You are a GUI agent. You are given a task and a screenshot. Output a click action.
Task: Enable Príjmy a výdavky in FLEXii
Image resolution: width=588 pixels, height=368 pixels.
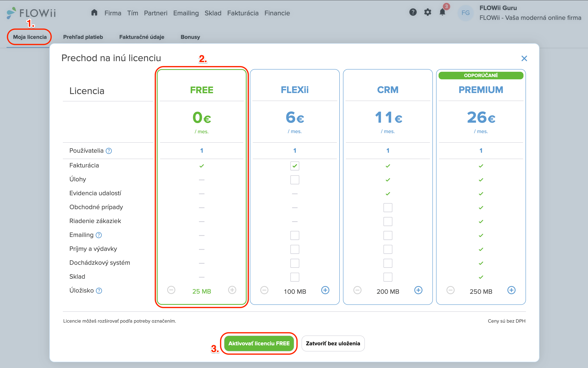coord(295,249)
